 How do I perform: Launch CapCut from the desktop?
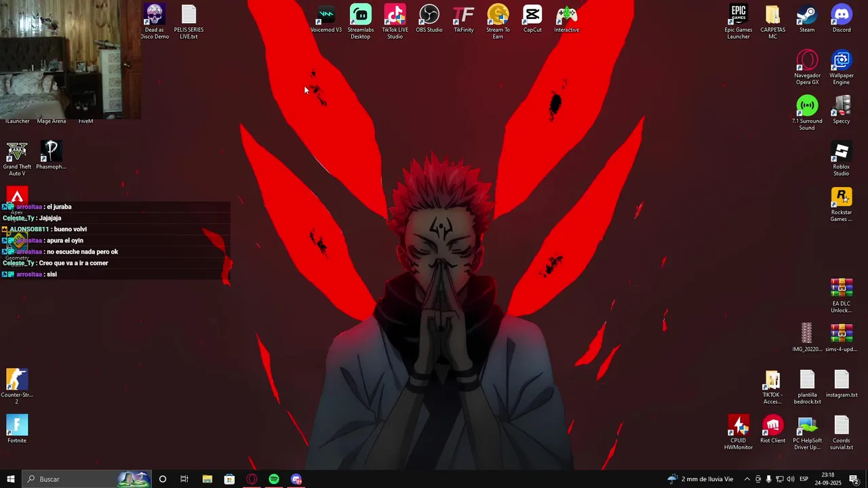(532, 19)
